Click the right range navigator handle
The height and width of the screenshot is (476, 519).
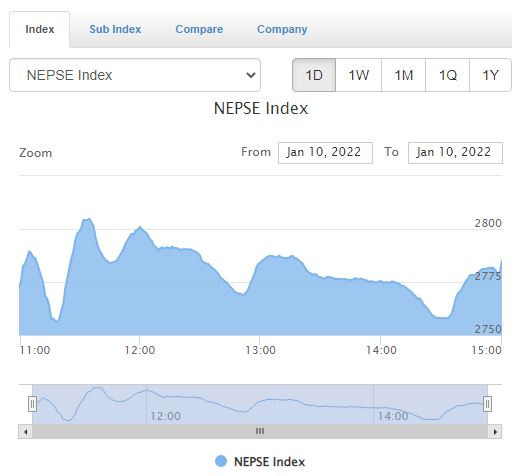[x=487, y=404]
